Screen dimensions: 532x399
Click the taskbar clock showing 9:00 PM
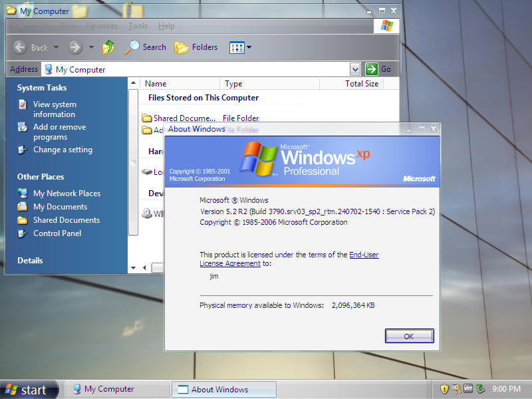tap(506, 389)
